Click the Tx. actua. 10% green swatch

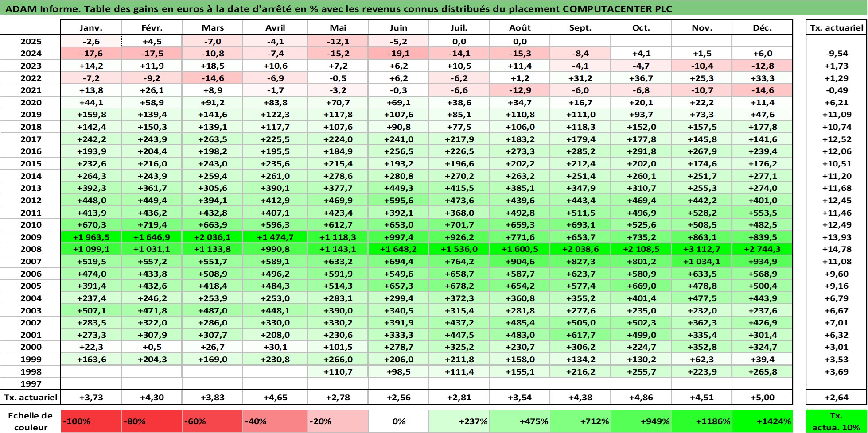pos(837,421)
